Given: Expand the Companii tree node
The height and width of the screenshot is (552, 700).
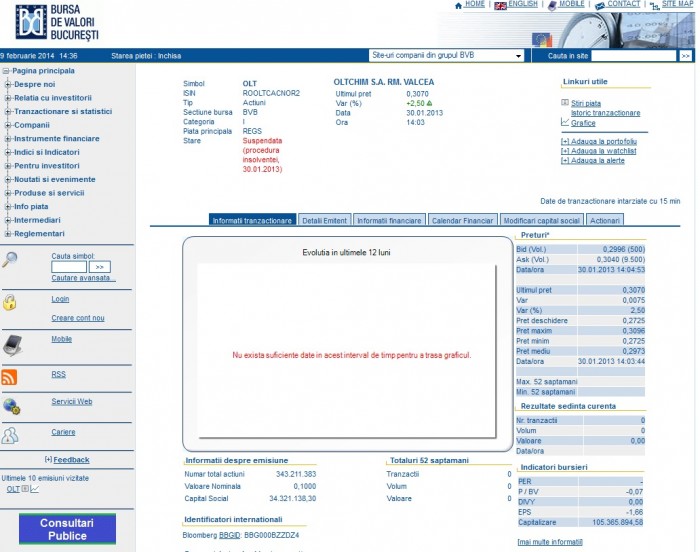Looking at the screenshot, I should [8, 125].
